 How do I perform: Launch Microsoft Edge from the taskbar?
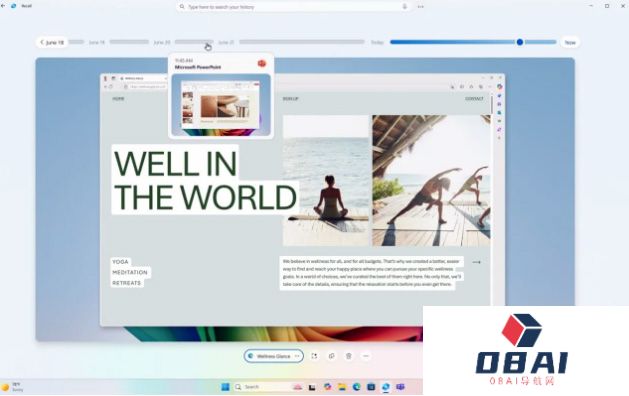[x=357, y=387]
